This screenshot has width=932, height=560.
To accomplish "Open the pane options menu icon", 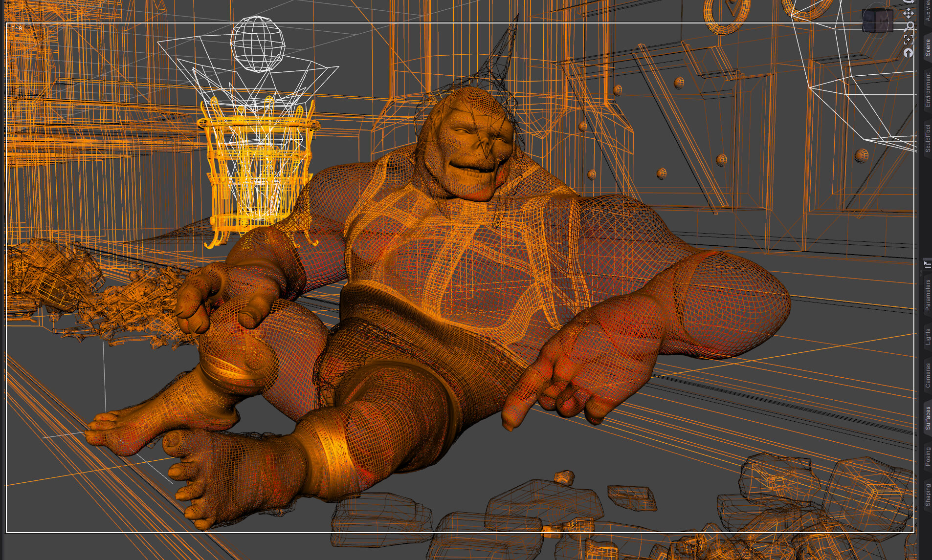I will [927, 265].
